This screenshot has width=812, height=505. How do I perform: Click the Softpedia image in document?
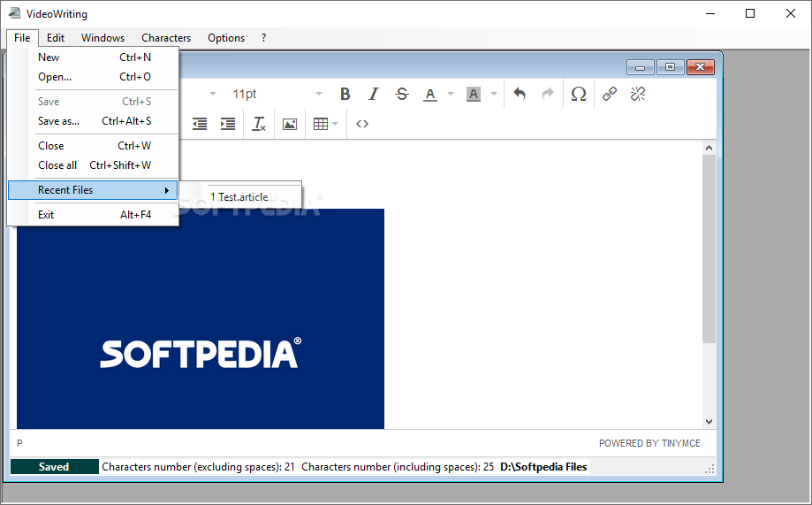click(201, 318)
